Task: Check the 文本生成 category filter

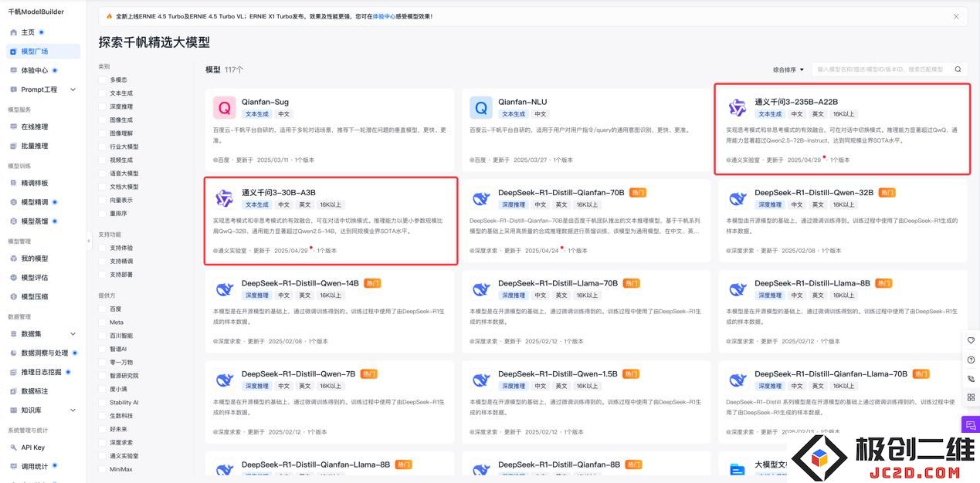Action: coord(103,93)
